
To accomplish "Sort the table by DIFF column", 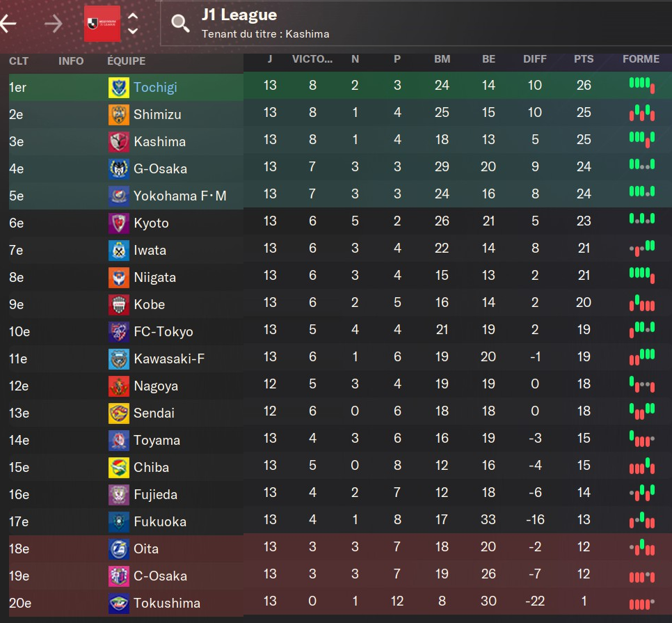I will pos(535,59).
